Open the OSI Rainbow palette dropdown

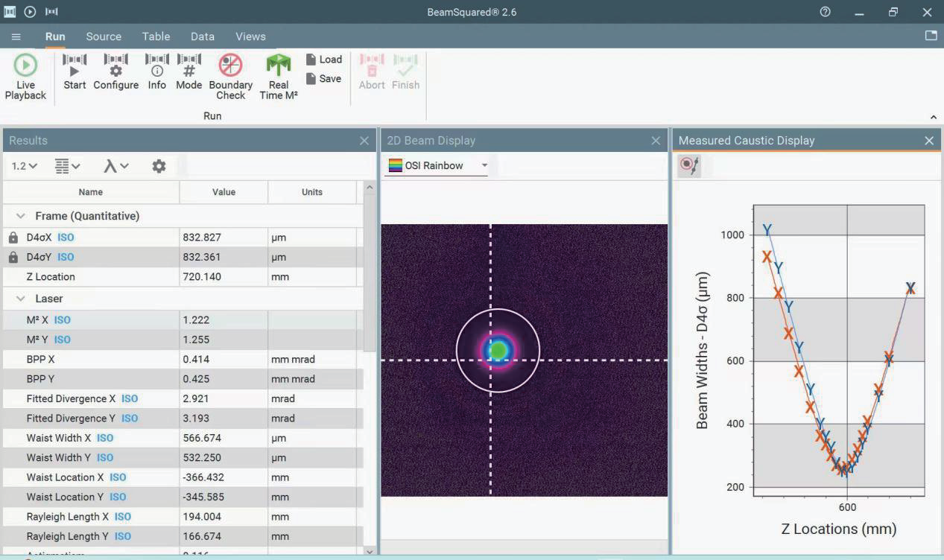click(x=437, y=165)
